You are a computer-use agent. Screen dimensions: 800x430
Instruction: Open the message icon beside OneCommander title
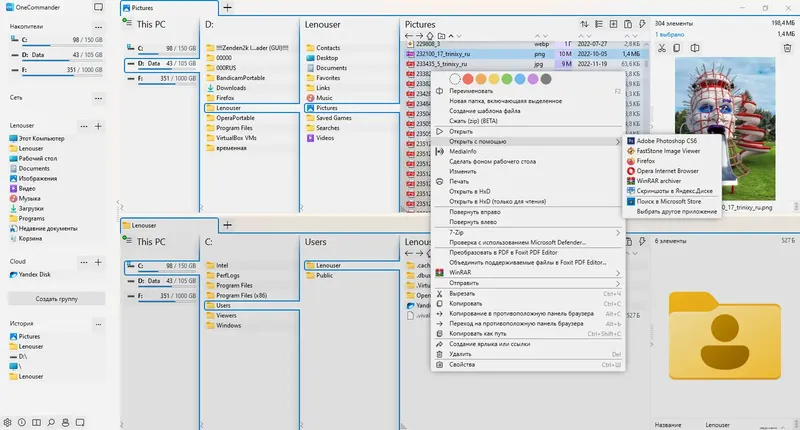click(98, 7)
